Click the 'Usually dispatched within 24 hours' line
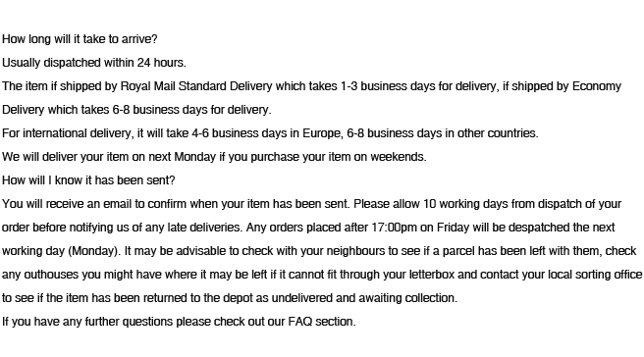 point(94,63)
